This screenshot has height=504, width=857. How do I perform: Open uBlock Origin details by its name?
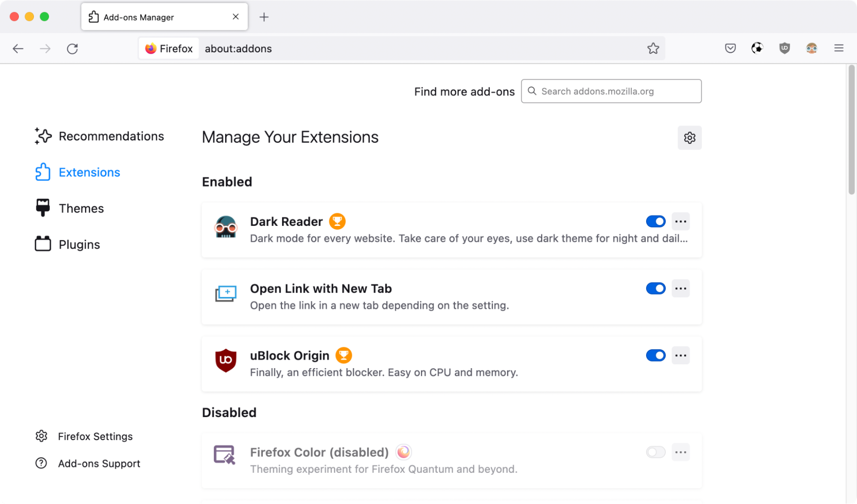[x=290, y=355]
